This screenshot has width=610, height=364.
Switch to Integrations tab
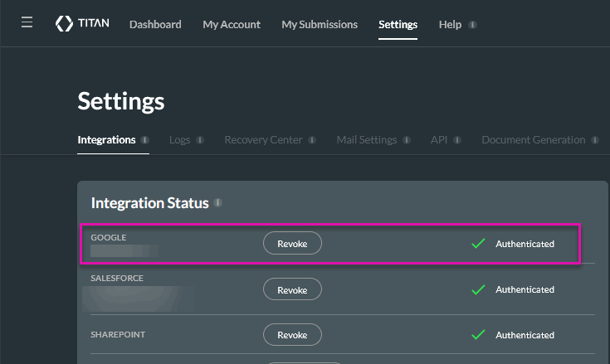pyautogui.click(x=106, y=140)
